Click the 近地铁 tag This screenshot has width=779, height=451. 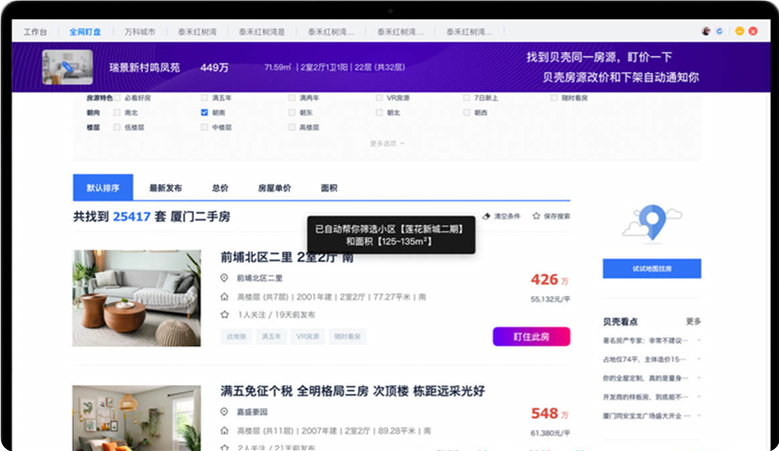236,336
